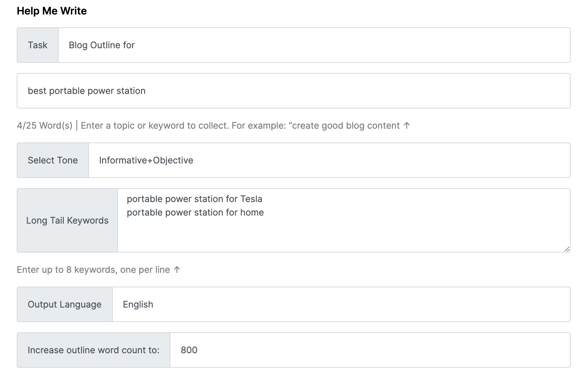Click the Task label

click(x=38, y=45)
